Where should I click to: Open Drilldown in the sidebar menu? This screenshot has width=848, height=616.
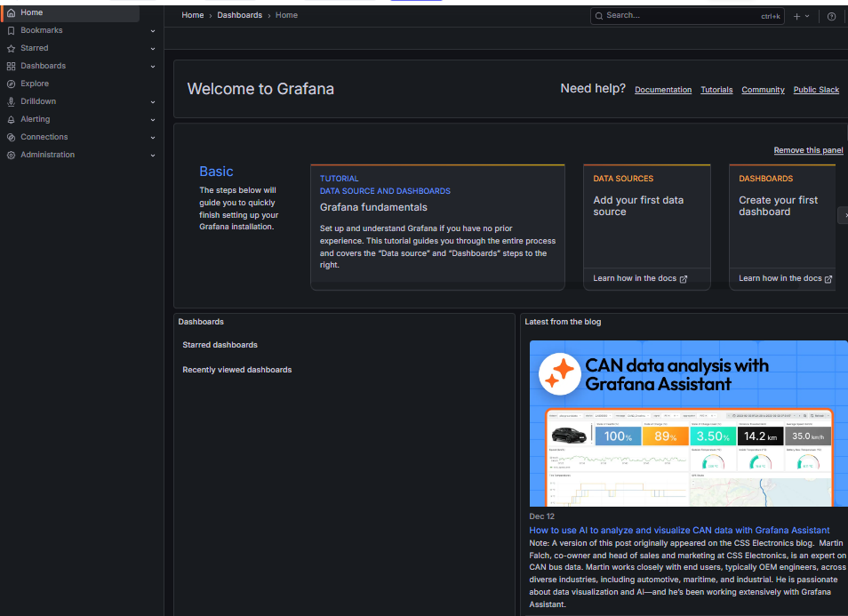coord(38,101)
